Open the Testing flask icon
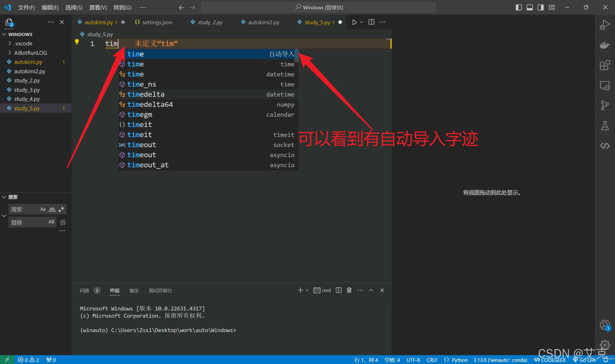The width and height of the screenshot is (615, 364). [604, 126]
